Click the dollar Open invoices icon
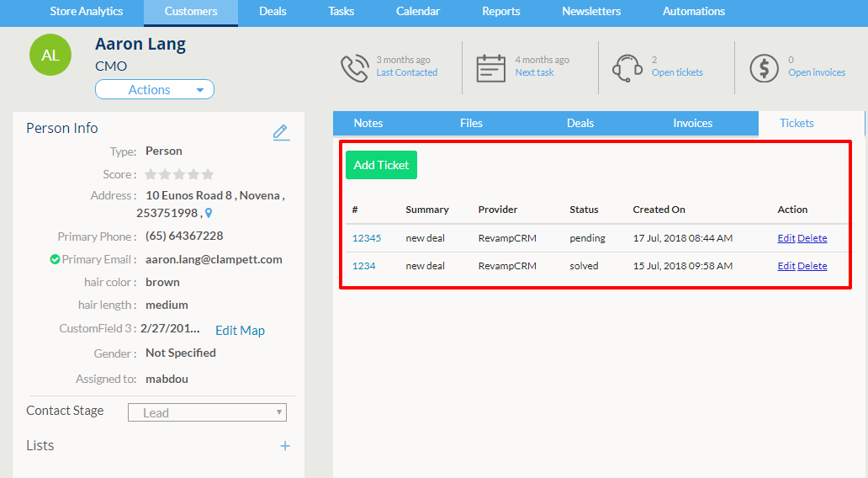The image size is (868, 478). (764, 68)
